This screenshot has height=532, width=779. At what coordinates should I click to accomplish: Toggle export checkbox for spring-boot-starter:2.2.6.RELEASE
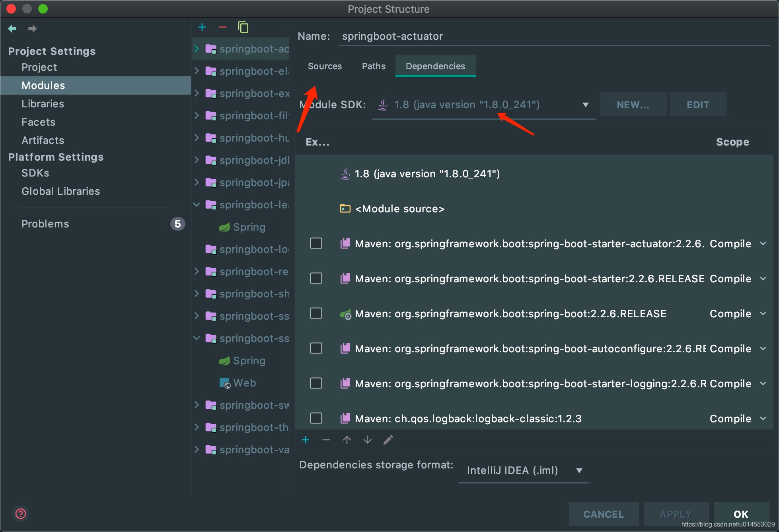(316, 278)
